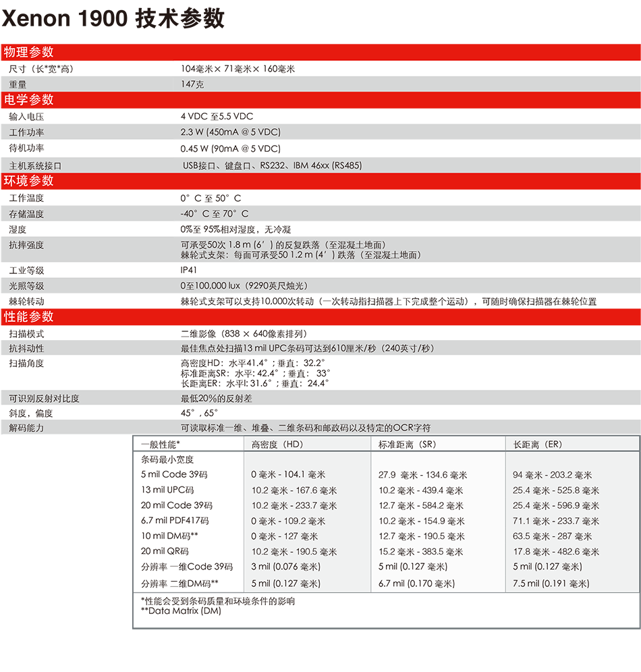The image size is (641, 672).
Task: Click the value '0.45 W (90mA @ 5 VDC)'
Action: click(x=231, y=148)
